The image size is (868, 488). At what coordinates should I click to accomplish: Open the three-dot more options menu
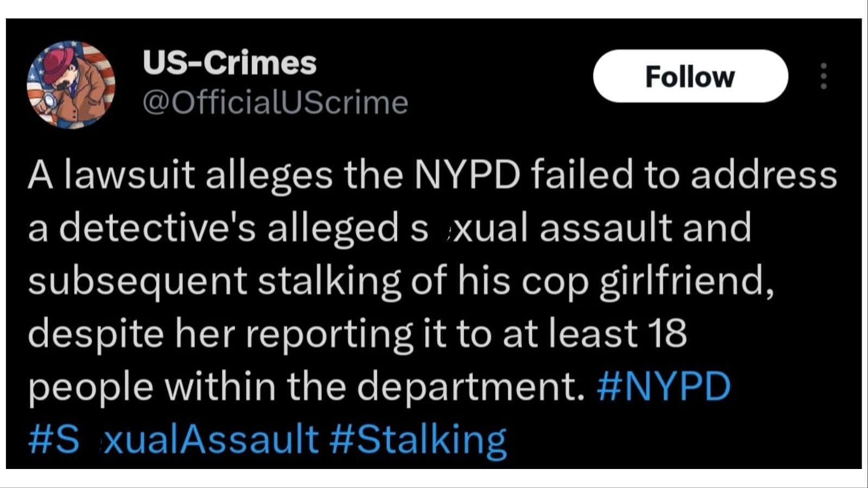click(x=823, y=76)
